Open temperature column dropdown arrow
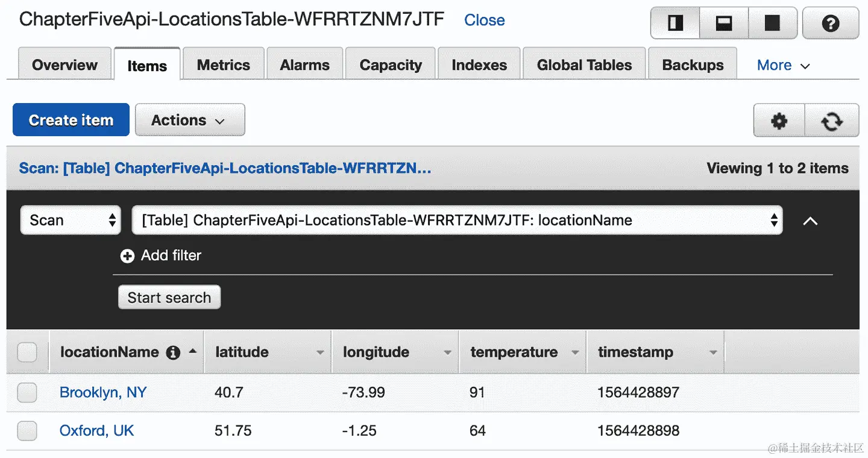868x458 pixels. pyautogui.click(x=575, y=353)
